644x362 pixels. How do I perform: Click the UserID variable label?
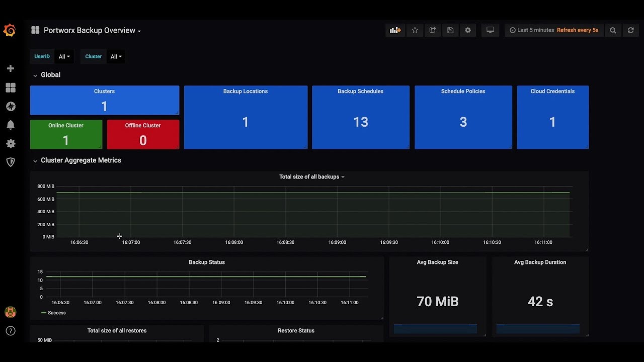click(42, 57)
